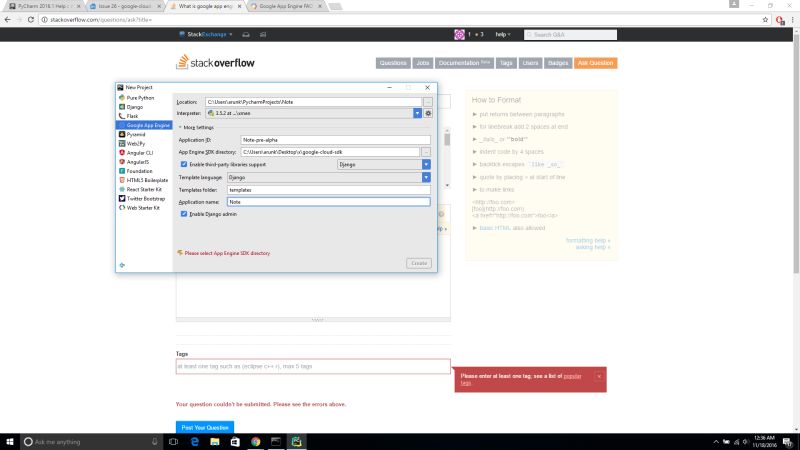The height and width of the screenshot is (450, 800).
Task: Click the Application ID field
Action: point(335,140)
